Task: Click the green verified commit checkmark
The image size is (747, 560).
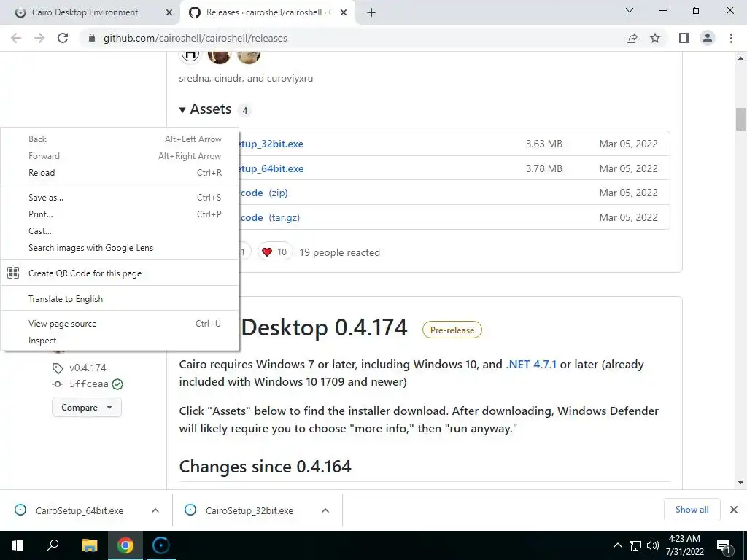Action: [x=117, y=384]
